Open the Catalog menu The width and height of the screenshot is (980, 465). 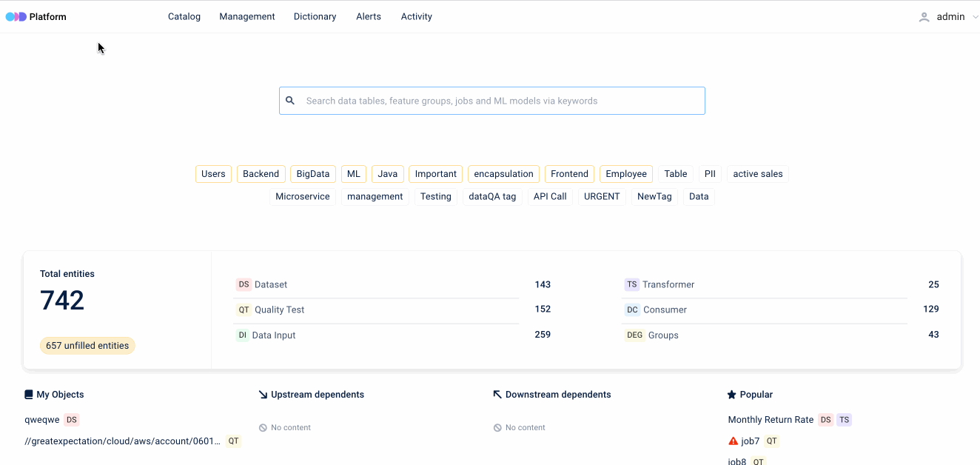point(184,16)
